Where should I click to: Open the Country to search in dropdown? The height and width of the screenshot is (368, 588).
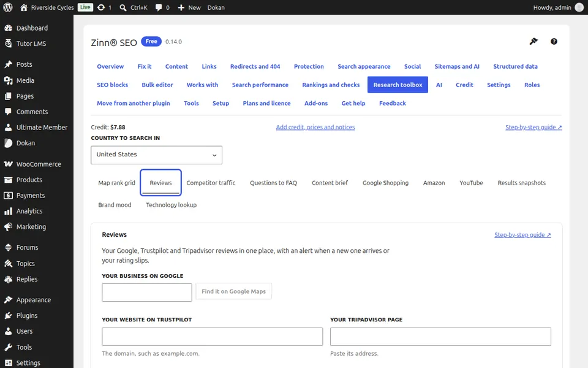tap(156, 155)
